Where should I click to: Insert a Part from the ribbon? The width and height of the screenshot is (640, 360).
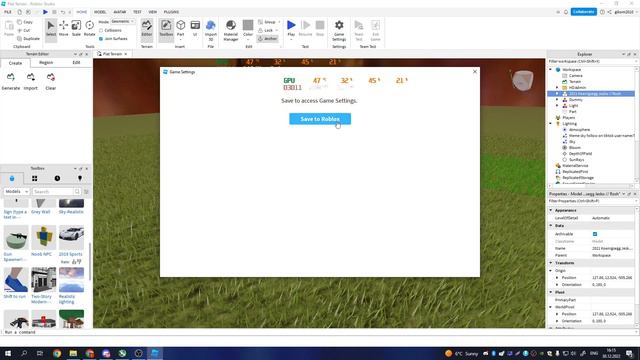180,29
